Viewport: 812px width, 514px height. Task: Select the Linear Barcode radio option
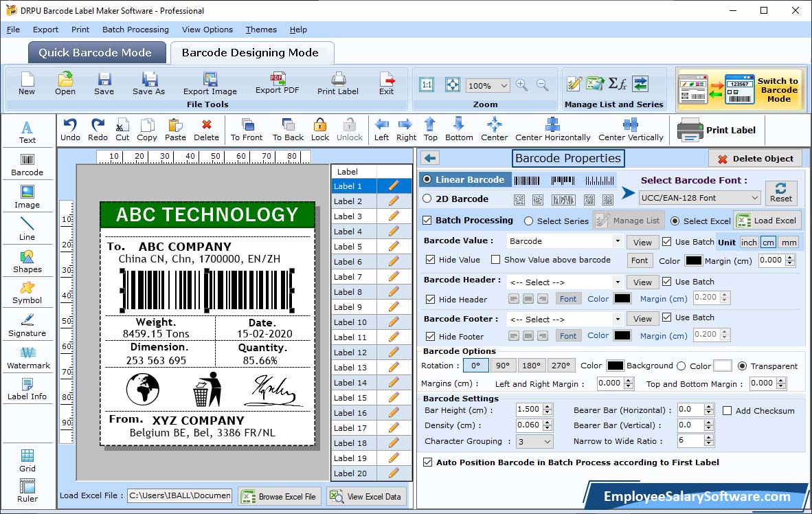(427, 179)
